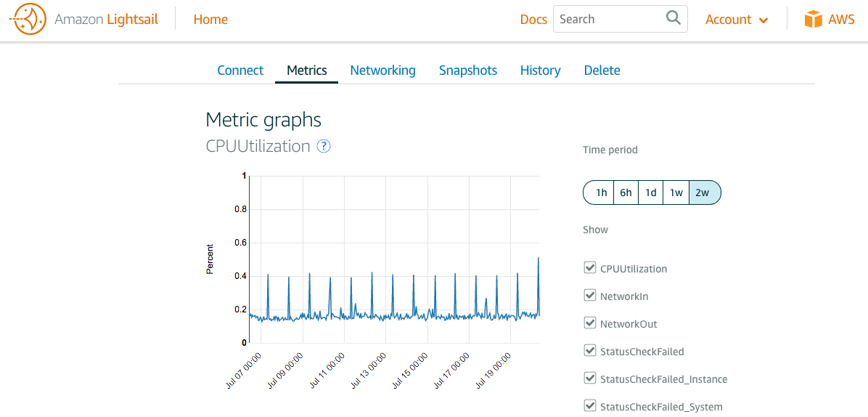Select the 1h time period

tap(600, 193)
